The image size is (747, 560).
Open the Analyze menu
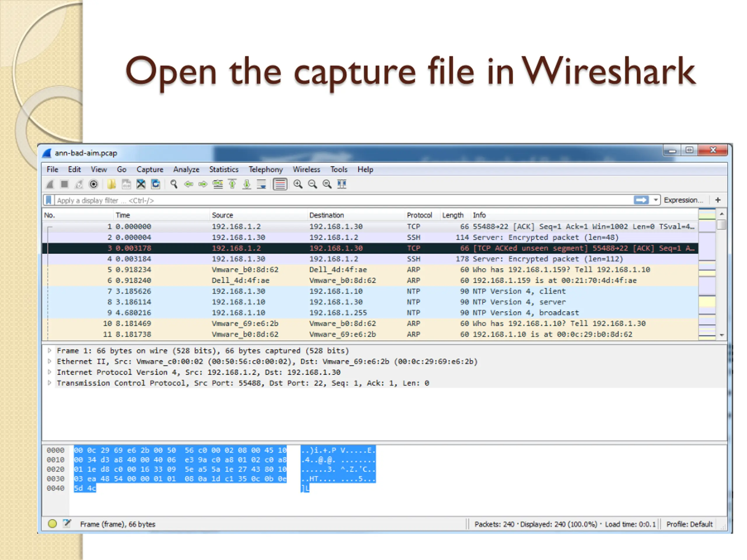[x=186, y=169]
